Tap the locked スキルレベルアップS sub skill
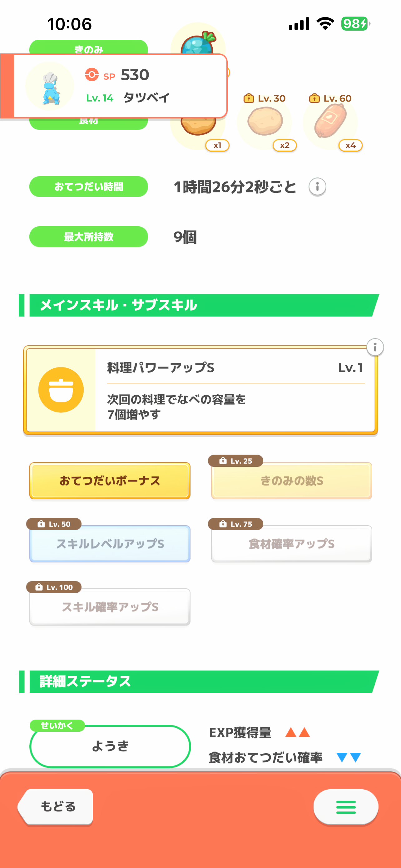Viewport: 401px width, 868px height. pyautogui.click(x=110, y=543)
